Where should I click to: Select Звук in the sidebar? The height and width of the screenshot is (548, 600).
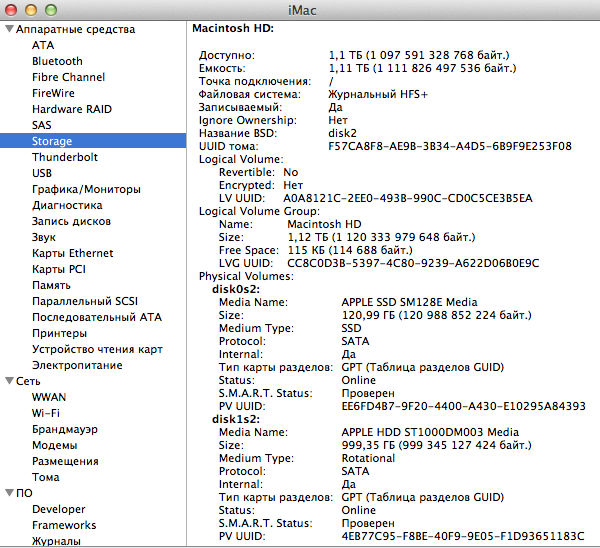[x=44, y=238]
